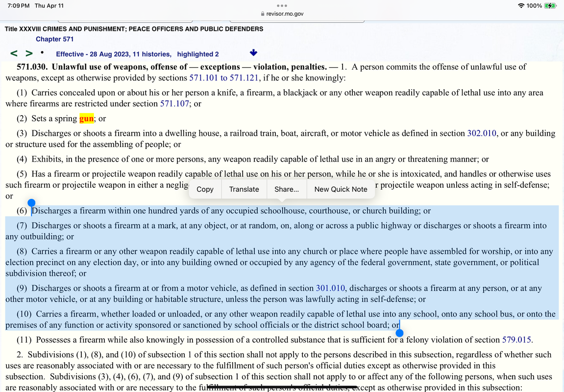Choose Share... from the selection popup
Viewport: 564px width, 392px height.
[x=287, y=189]
